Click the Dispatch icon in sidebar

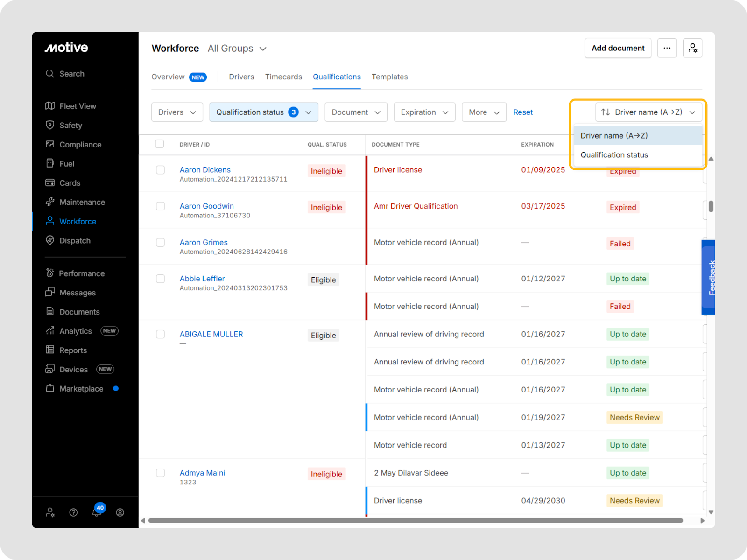[50, 240]
